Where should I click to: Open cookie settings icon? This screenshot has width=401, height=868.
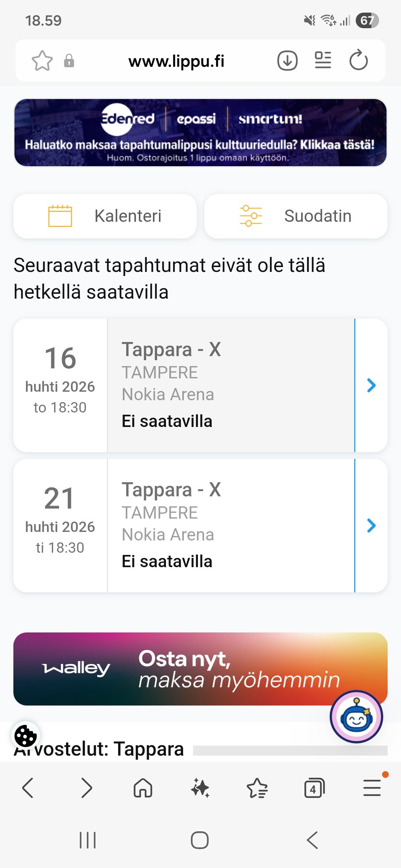click(25, 736)
